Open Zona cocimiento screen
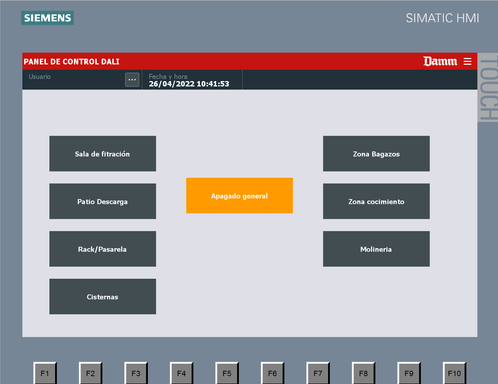 [376, 201]
